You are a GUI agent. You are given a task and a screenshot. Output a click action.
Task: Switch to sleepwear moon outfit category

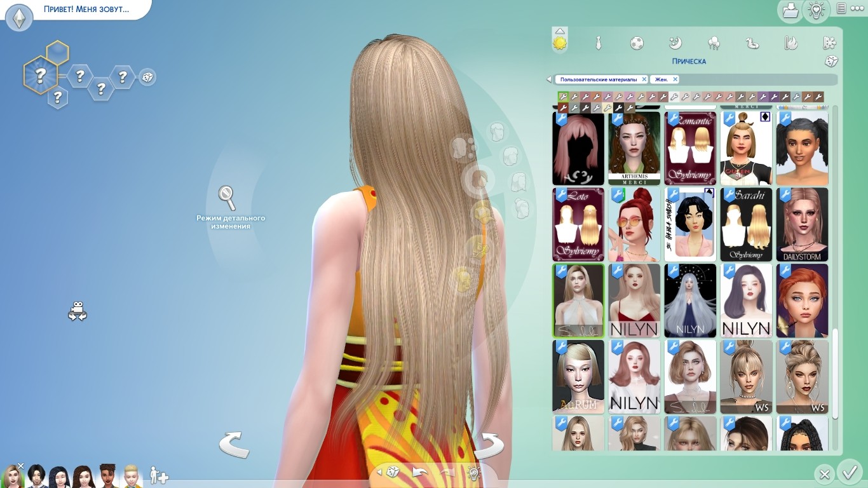[x=675, y=43]
